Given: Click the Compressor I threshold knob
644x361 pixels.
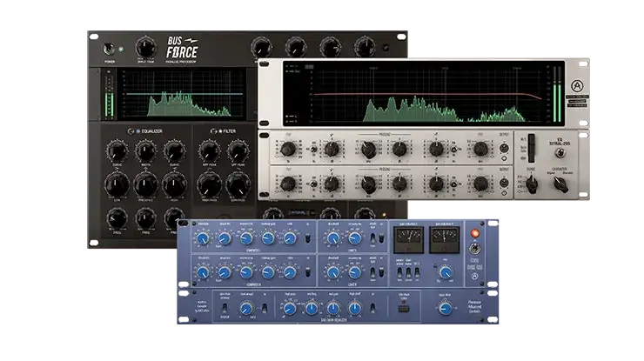Looking at the screenshot, I should click(x=203, y=237).
